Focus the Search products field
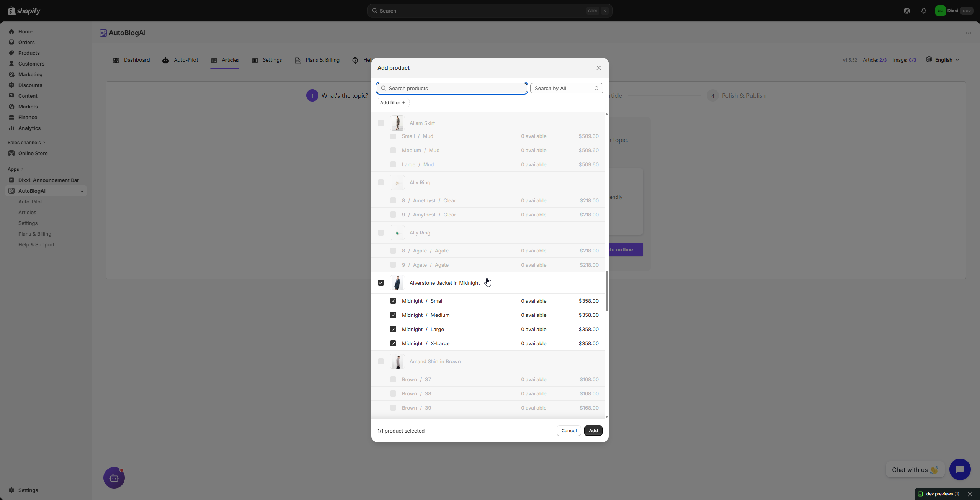 tap(452, 88)
